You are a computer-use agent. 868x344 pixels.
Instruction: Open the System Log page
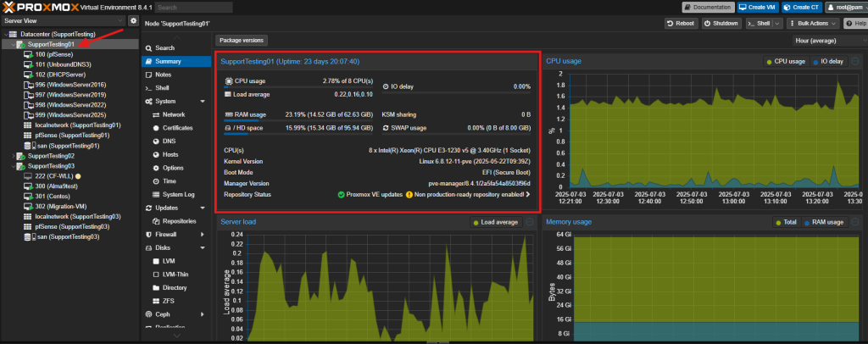tap(178, 195)
